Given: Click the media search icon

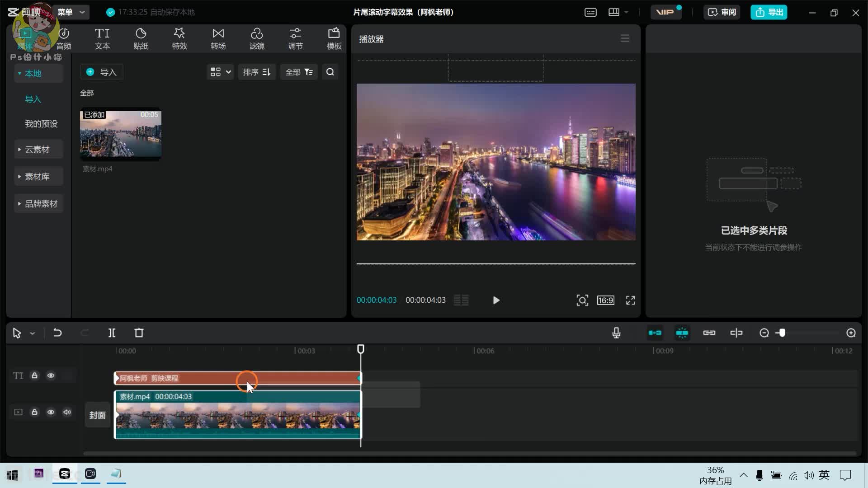Looking at the screenshot, I should (x=330, y=72).
